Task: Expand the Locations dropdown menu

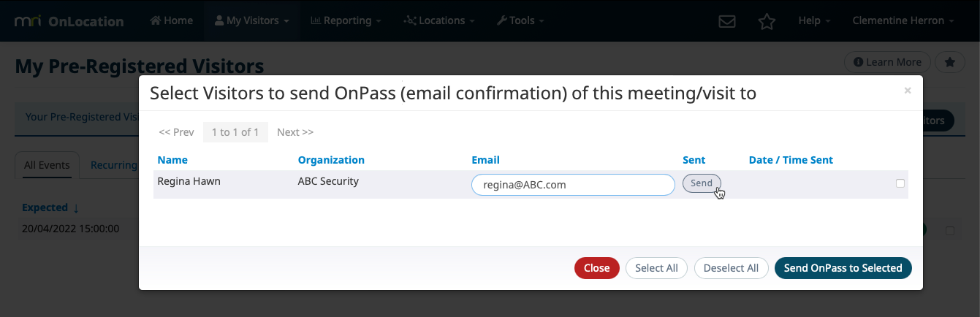Action: 438,20
